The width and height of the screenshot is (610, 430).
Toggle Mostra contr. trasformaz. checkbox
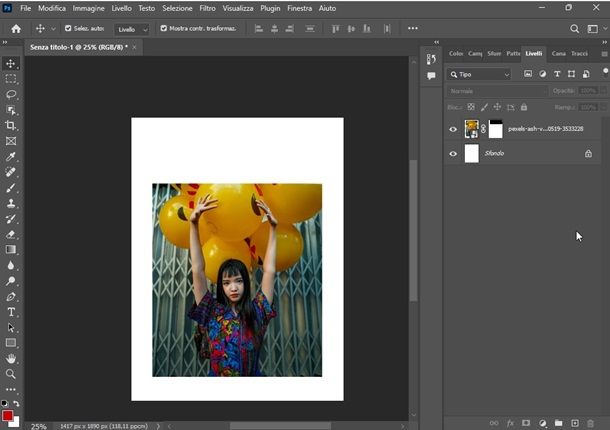[164, 28]
